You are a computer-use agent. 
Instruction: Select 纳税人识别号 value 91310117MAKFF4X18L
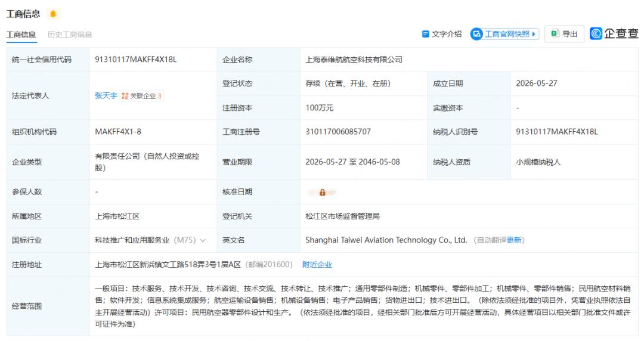pos(557,132)
